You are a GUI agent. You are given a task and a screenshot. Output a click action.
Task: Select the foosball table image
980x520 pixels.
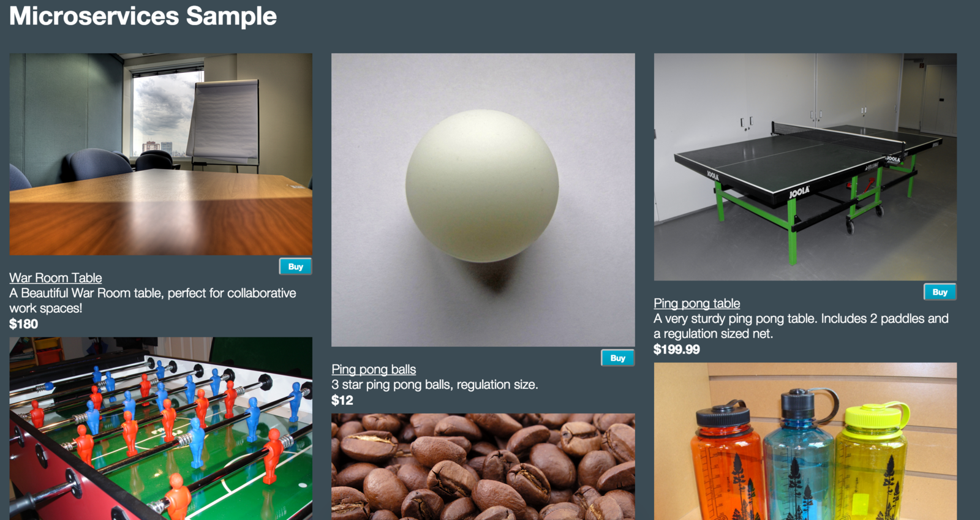[161, 428]
